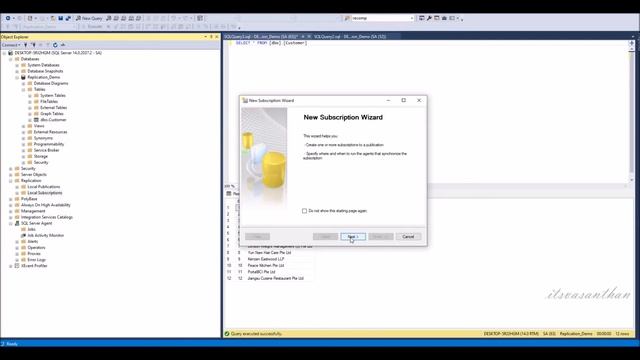Click the XEvent Profiler icon
The width and height of the screenshot is (640, 360).
pyautogui.click(x=17, y=266)
